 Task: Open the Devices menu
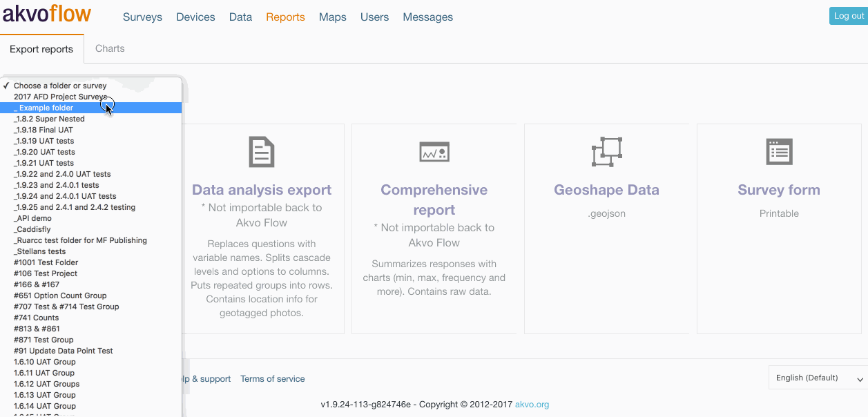coord(195,17)
